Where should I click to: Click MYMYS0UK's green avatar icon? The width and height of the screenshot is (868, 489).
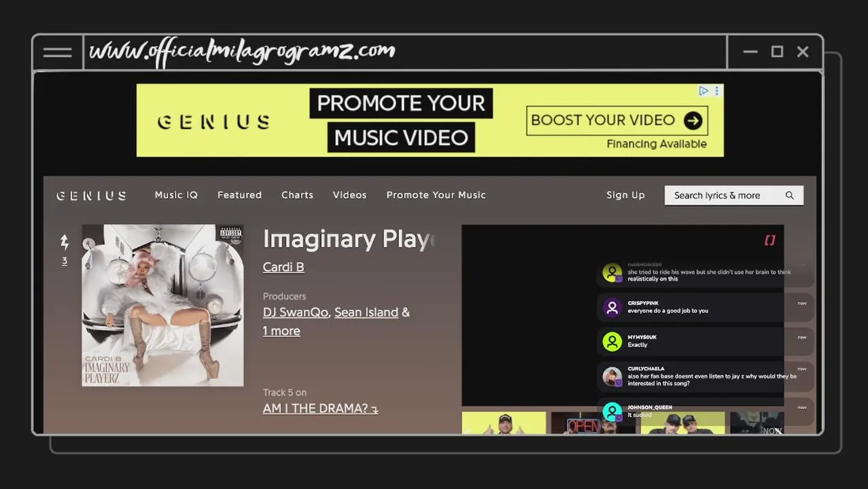click(x=612, y=341)
